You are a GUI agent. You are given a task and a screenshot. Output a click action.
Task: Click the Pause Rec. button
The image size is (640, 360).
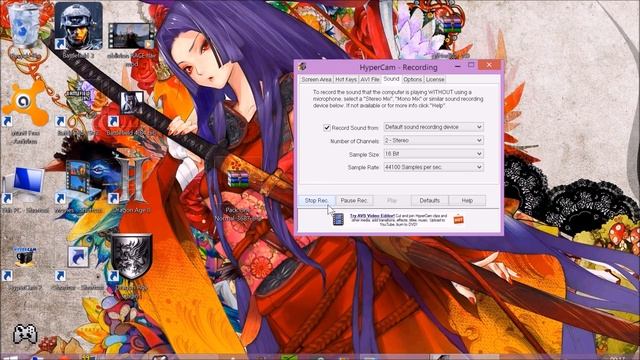point(354,200)
